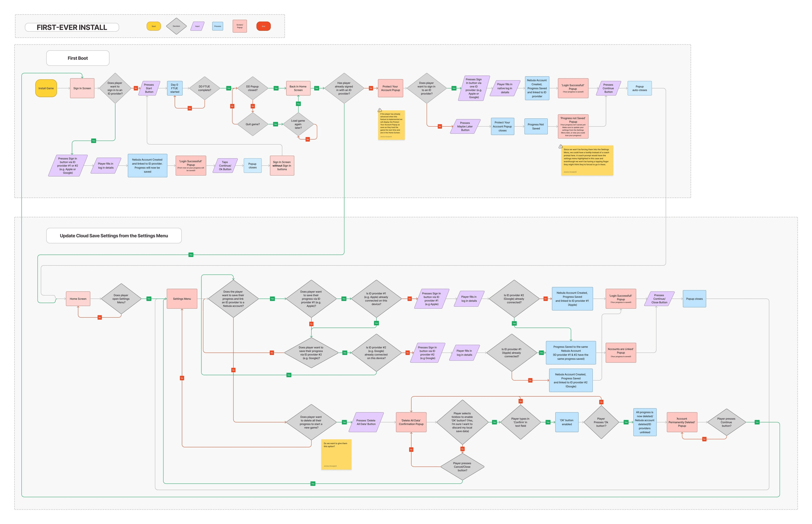
Task: Click the yellow Start legend shape
Action: (x=154, y=26)
